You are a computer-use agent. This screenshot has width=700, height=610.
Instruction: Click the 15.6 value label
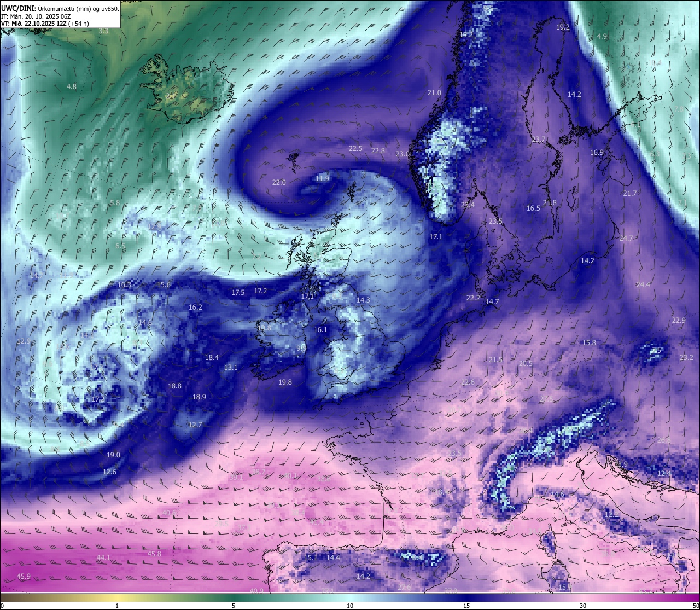164,284
